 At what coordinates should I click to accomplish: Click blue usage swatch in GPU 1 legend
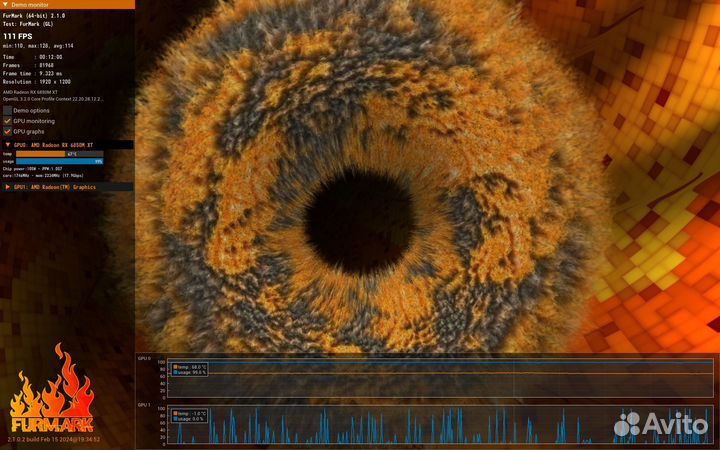175,419
